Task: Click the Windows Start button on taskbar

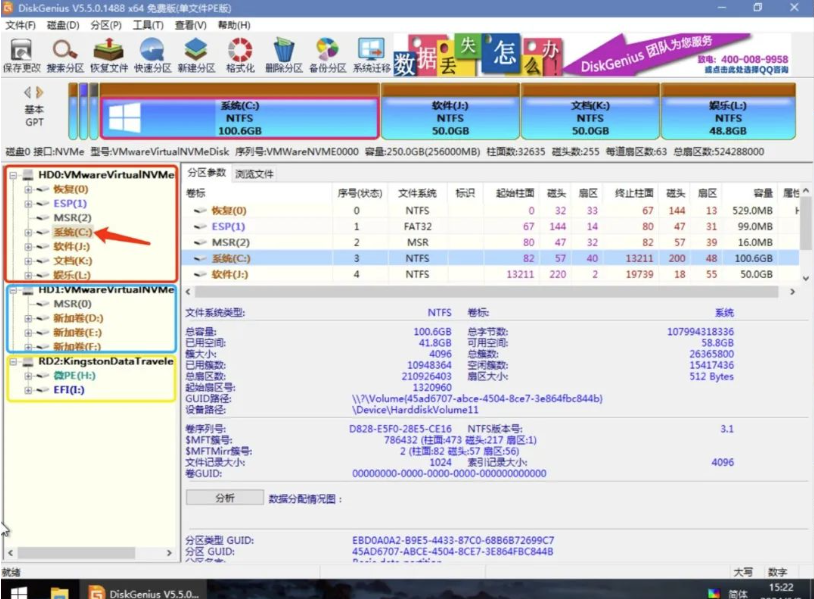Action: [19, 592]
